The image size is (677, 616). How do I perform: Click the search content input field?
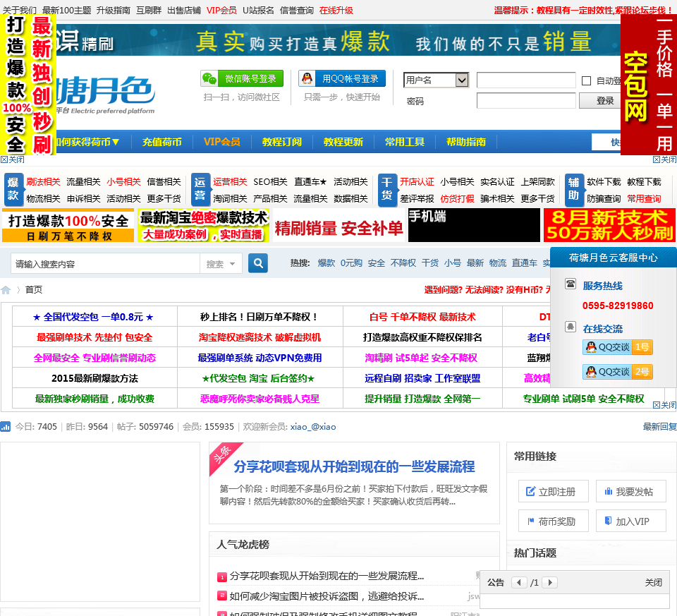coord(106,264)
